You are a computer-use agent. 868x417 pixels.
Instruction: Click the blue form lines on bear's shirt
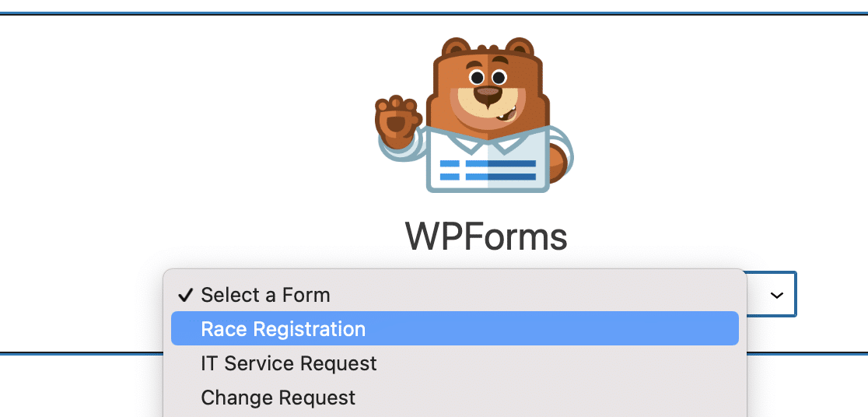click(488, 170)
